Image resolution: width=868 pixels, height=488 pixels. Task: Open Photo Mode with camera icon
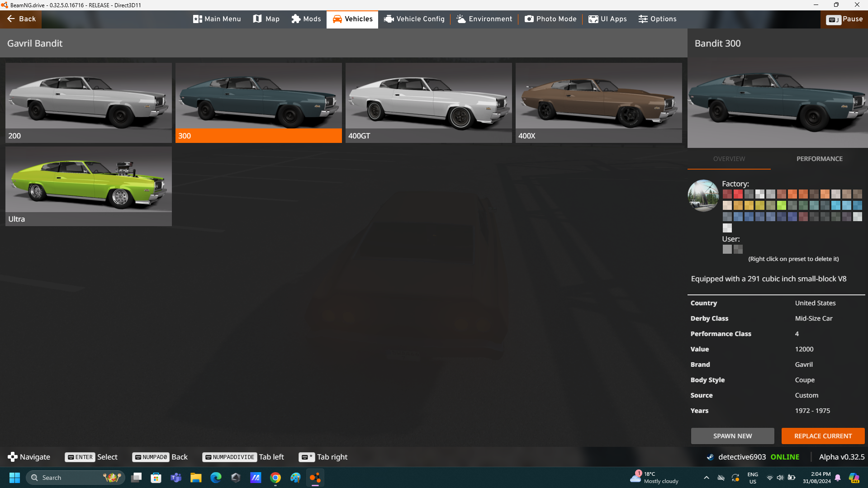click(550, 19)
